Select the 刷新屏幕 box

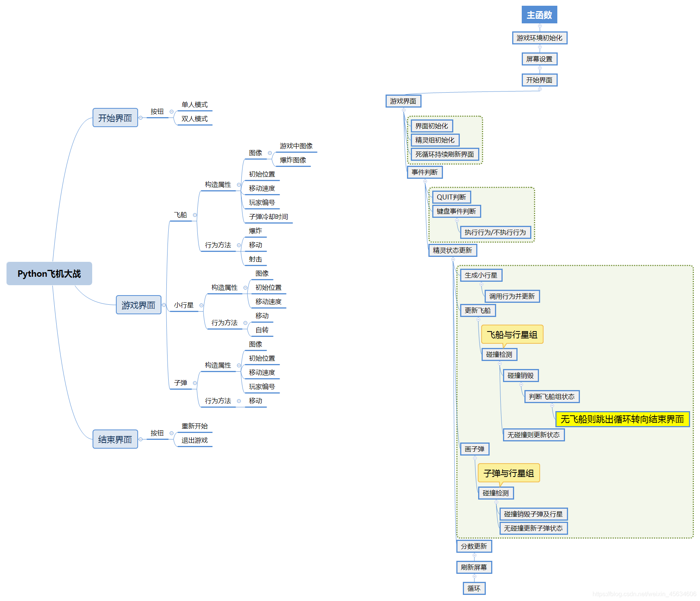[x=474, y=567]
